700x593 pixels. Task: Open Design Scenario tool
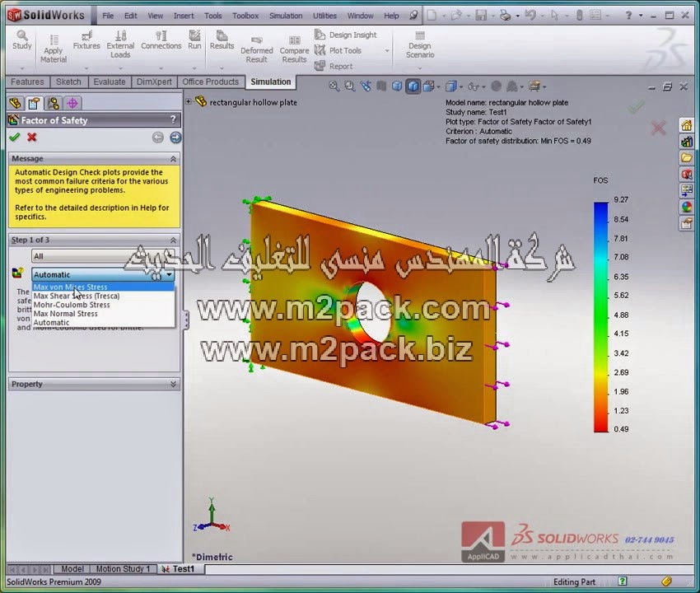tap(420, 44)
